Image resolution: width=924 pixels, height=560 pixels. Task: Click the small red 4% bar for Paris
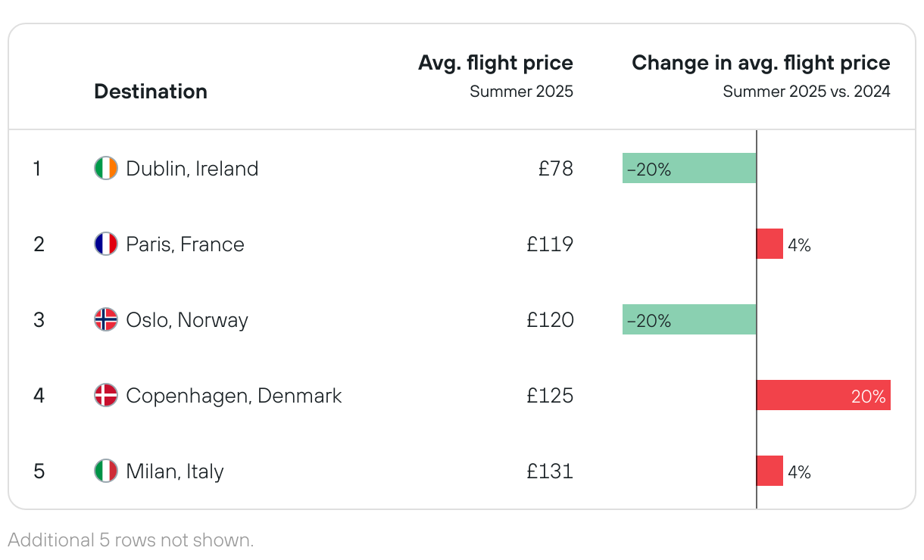(769, 244)
